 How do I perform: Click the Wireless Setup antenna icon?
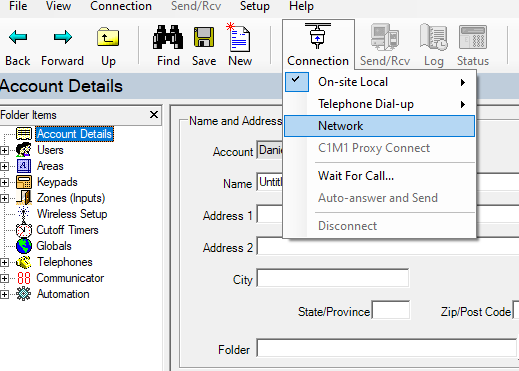[23, 214]
